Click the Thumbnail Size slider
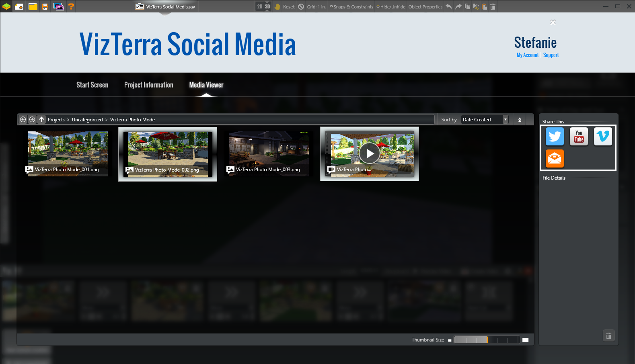Image resolution: width=635 pixels, height=364 pixels. [487, 340]
